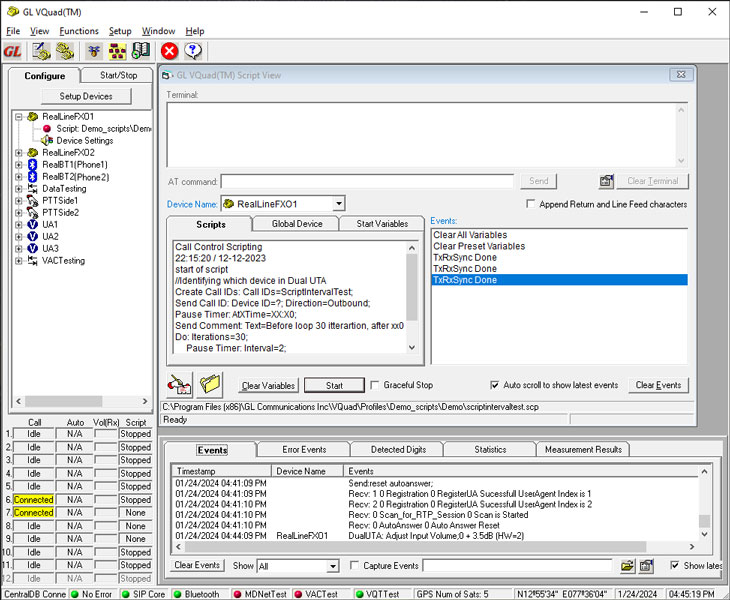This screenshot has height=600, width=730.
Task: Click the red X stop toolbar icon
Action: [169, 51]
